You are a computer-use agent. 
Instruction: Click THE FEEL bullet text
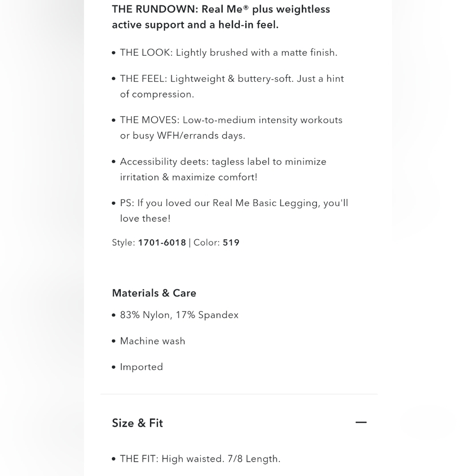[232, 87]
